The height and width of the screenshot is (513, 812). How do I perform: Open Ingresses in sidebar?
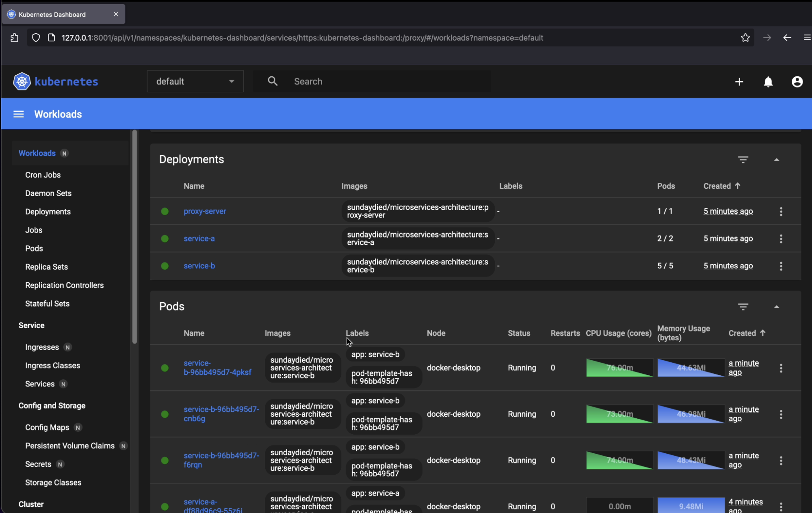click(x=42, y=347)
